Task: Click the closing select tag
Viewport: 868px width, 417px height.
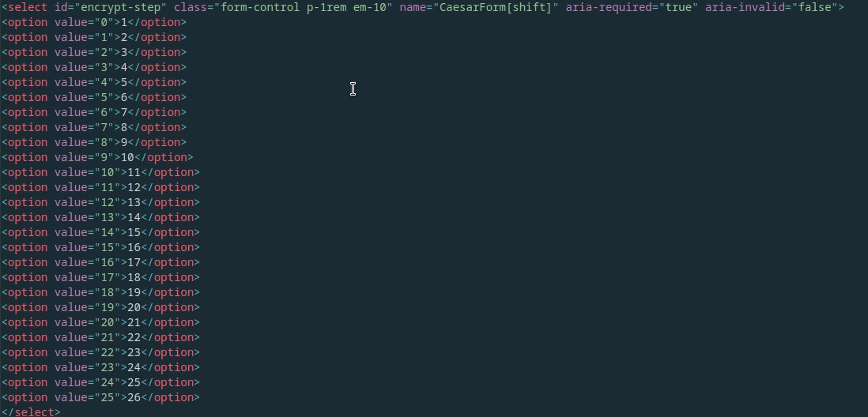Action: tap(31, 412)
